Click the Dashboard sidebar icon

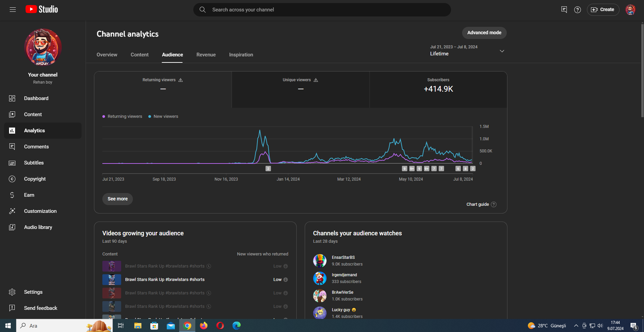pyautogui.click(x=12, y=98)
